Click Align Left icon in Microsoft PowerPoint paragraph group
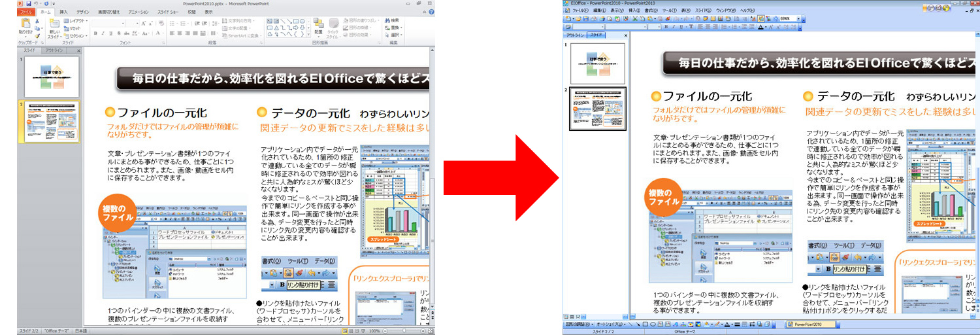The height and width of the screenshot is (335, 980). click(172, 33)
